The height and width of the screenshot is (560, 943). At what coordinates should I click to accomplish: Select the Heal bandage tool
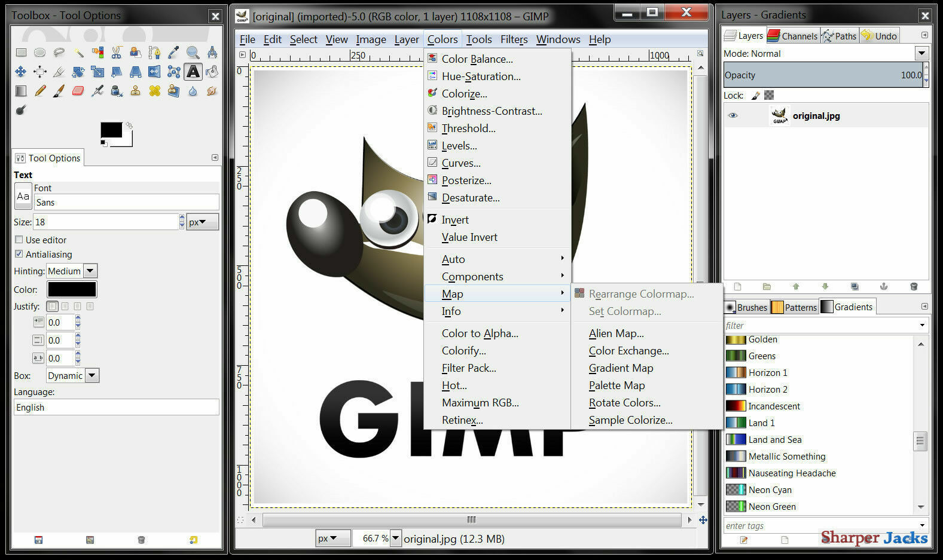pyautogui.click(x=155, y=91)
